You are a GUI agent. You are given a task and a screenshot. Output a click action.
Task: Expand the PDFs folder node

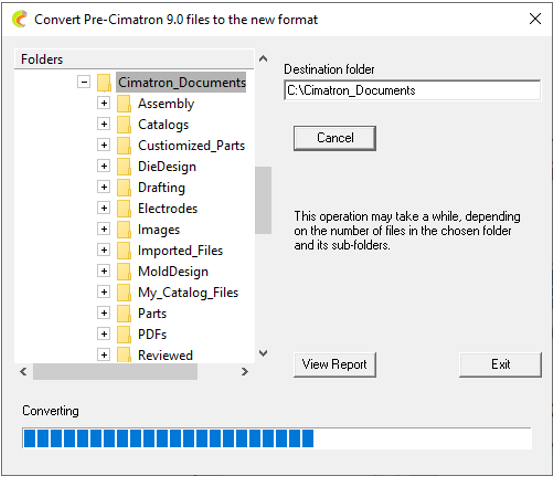pyautogui.click(x=104, y=334)
